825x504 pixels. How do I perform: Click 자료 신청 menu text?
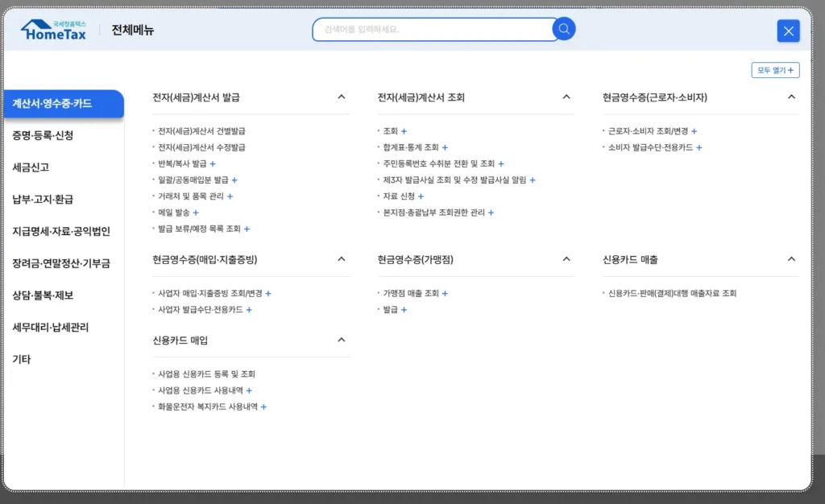click(398, 196)
